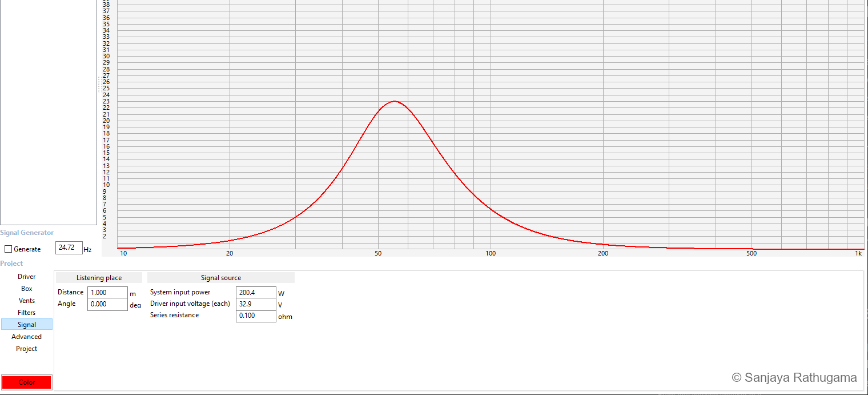Switch to the Filters tab

click(27, 313)
